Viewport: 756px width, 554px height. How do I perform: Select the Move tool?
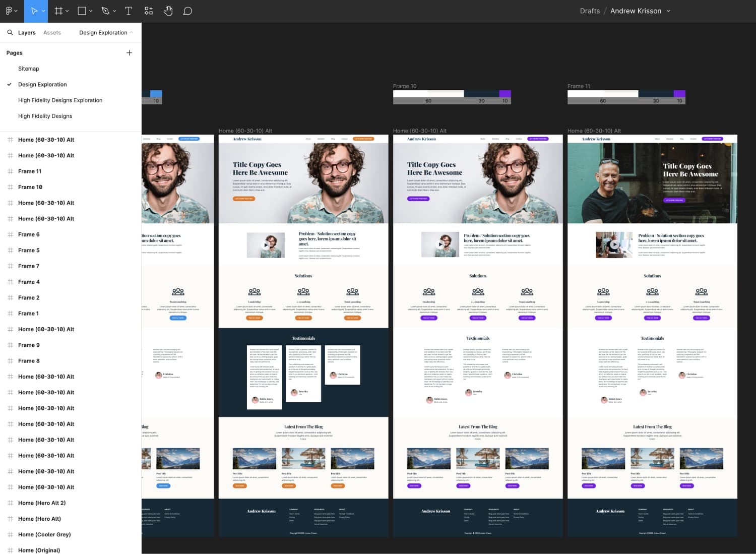tap(33, 11)
